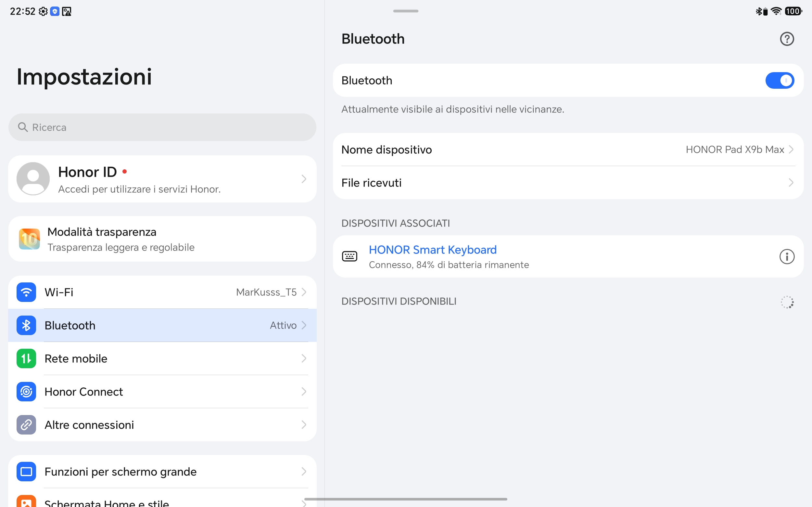Screen dimensions: 812x507
Task: Tap the Bluetooth icon in the sidebar
Action: pyautogui.click(x=26, y=325)
